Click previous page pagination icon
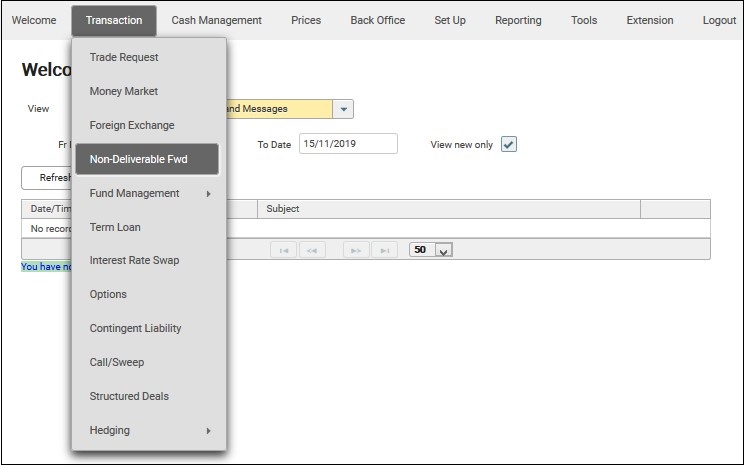This screenshot has width=744, height=467. tap(311, 250)
